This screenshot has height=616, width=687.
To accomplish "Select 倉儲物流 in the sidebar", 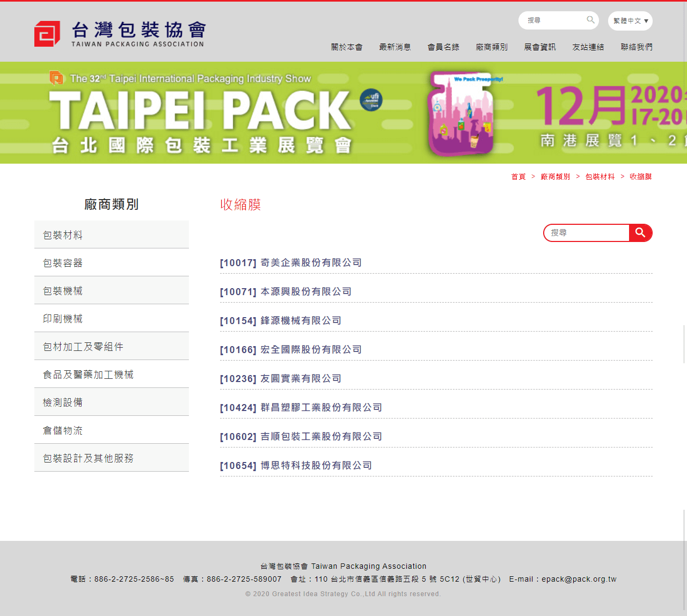I will coord(112,430).
